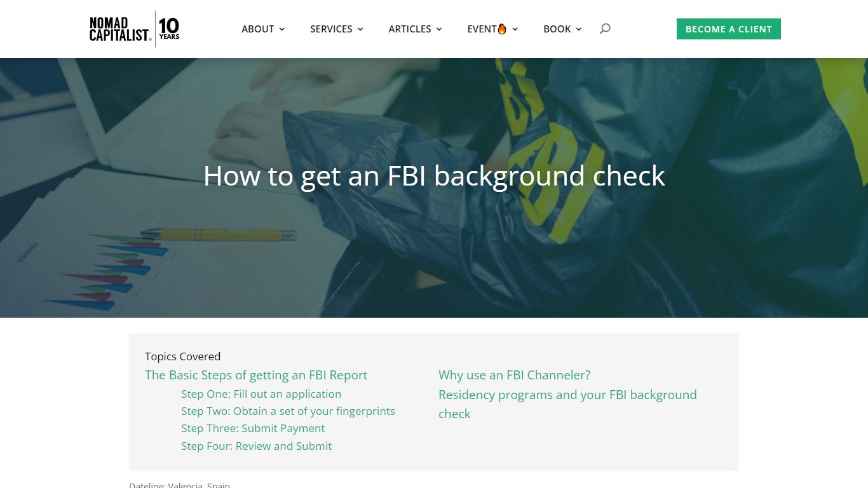Go to Step Three: Submit Payment
868x488 pixels.
point(253,428)
